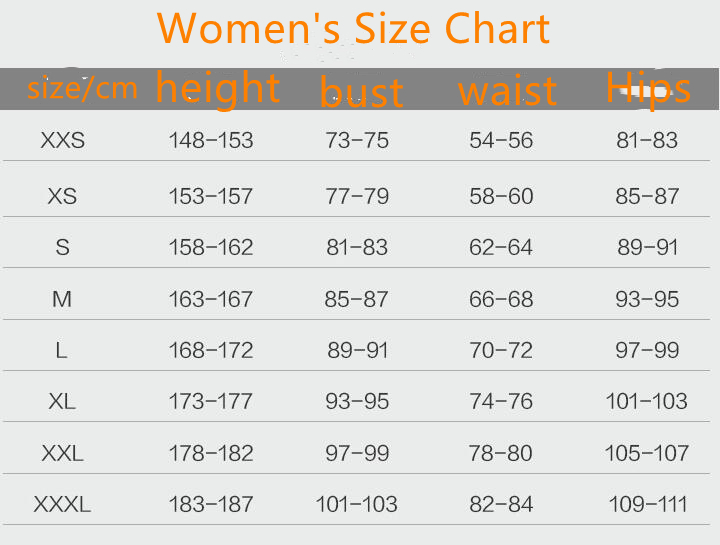Click hips value 101-103 in XL row

click(646, 402)
